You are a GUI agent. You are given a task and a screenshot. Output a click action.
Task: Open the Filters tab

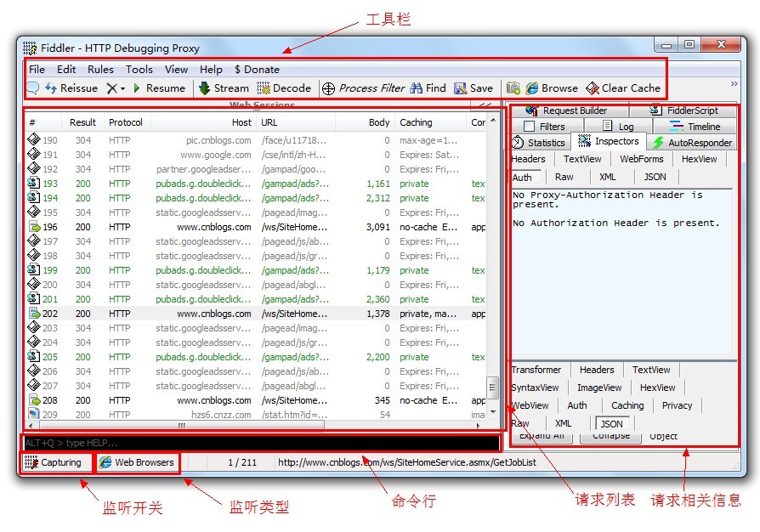click(x=545, y=127)
